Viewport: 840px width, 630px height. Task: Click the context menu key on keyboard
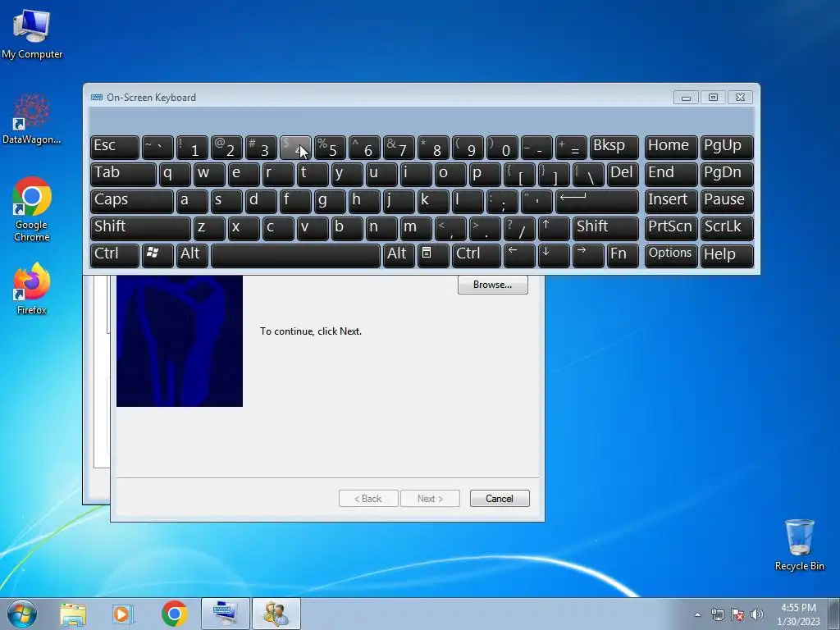(433, 255)
